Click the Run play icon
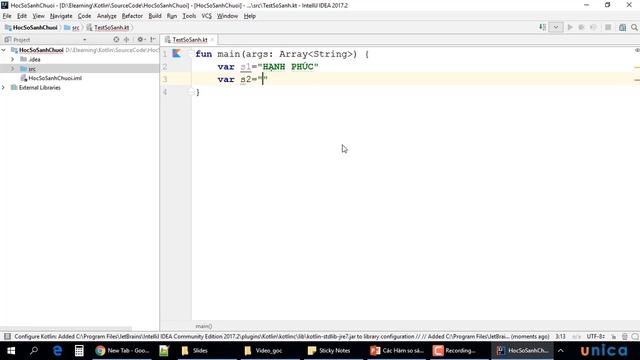The image size is (640, 360). pos(570,27)
